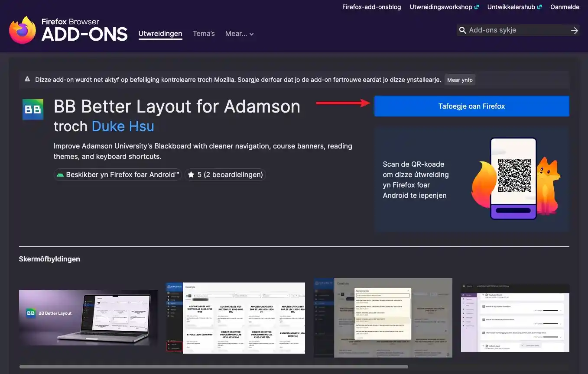588x374 pixels.
Task: Click the warning triangle icon
Action: [x=27, y=79]
